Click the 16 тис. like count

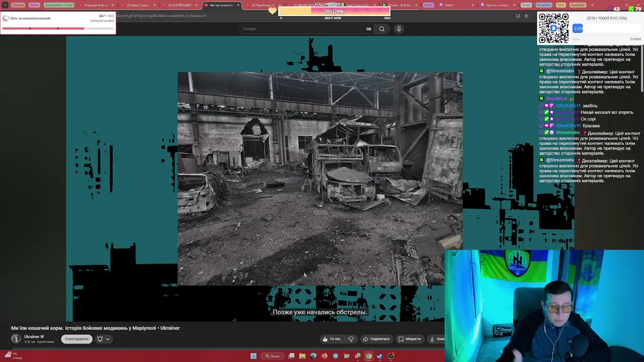335,339
